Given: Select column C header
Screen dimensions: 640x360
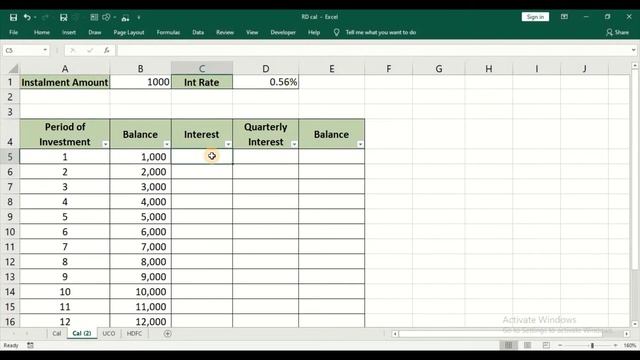Looking at the screenshot, I should pyautogui.click(x=202, y=69).
